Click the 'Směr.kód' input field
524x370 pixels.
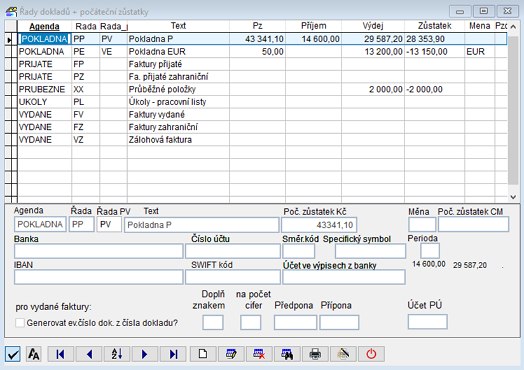(x=298, y=251)
